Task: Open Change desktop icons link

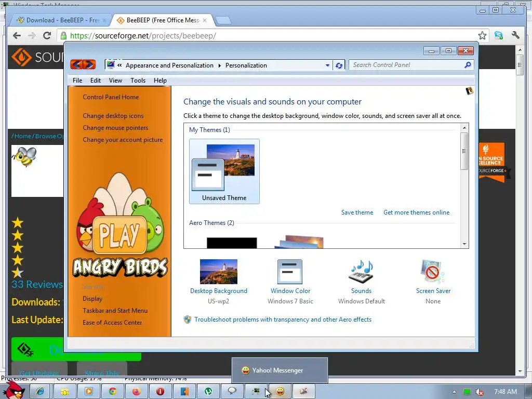Action: click(x=113, y=116)
